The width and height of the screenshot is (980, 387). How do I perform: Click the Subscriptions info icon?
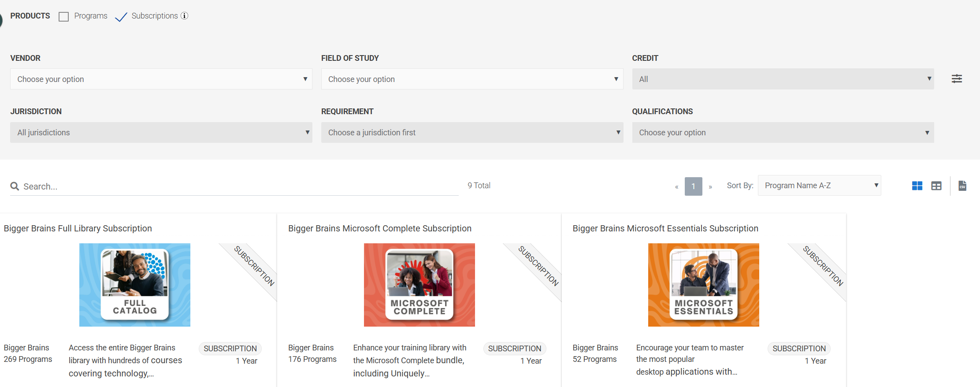click(185, 16)
